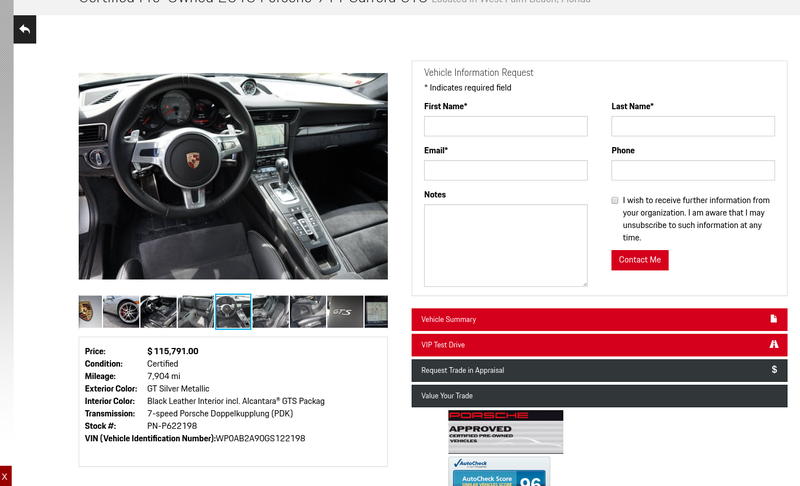Click the Certified condition value
The height and width of the screenshot is (486, 800).
(x=163, y=364)
